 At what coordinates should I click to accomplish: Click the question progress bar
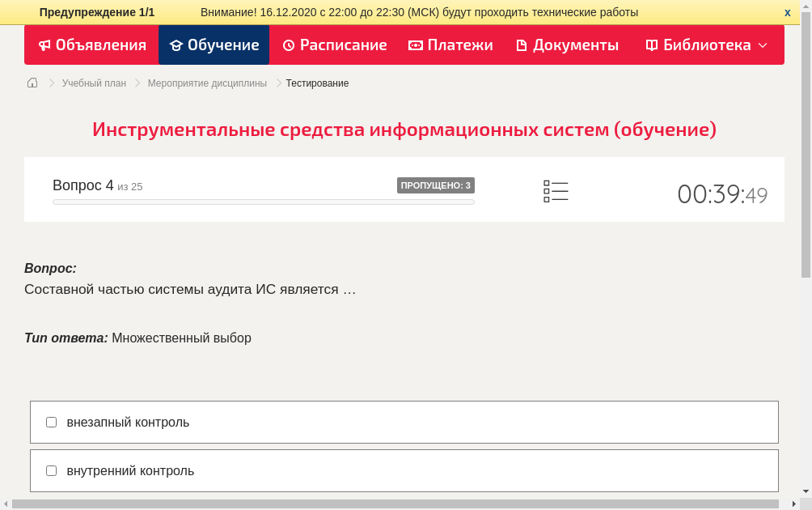tap(264, 202)
